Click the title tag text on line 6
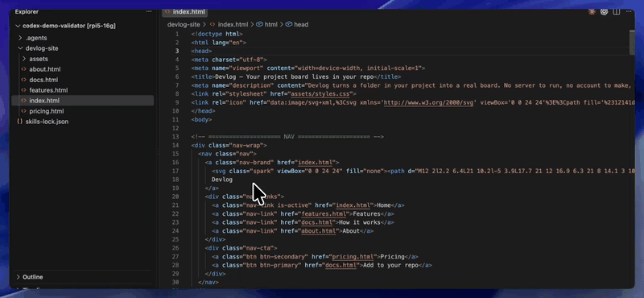 click(295, 77)
